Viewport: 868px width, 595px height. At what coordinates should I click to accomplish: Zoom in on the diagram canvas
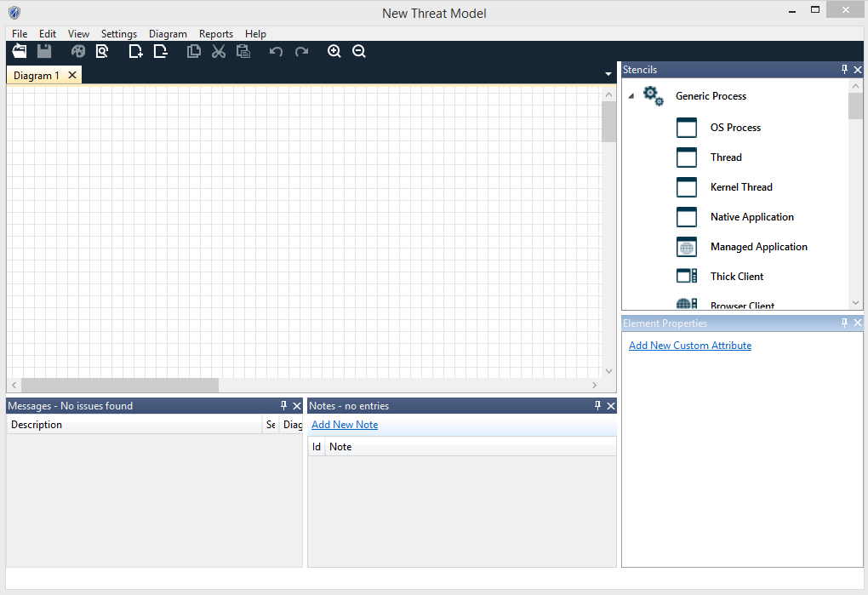click(x=334, y=52)
